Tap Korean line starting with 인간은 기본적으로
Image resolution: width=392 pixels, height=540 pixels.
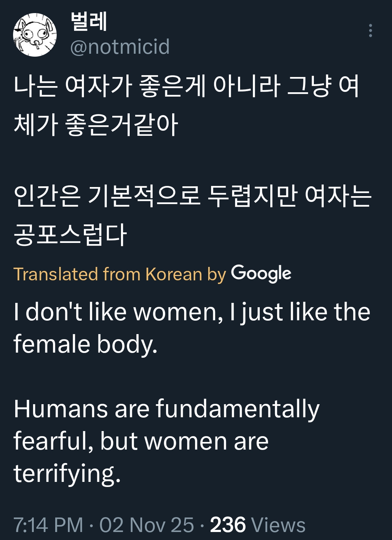click(x=193, y=196)
